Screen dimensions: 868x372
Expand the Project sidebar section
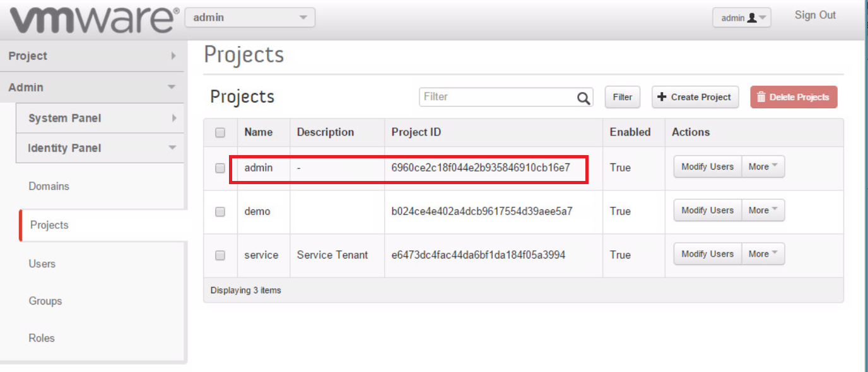coord(91,56)
